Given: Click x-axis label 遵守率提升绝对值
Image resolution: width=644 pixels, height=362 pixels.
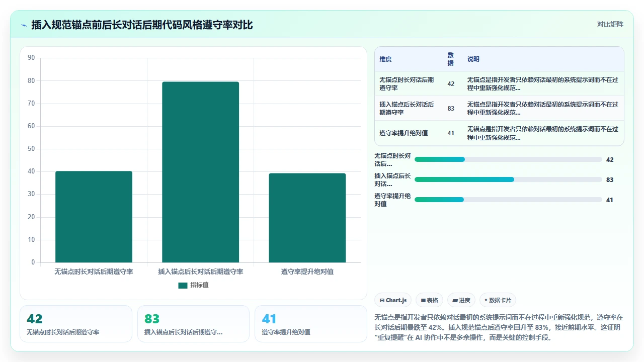Looking at the screenshot, I should tap(307, 271).
